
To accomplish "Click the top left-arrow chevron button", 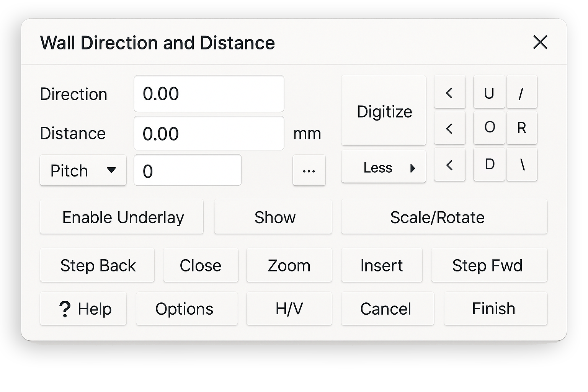I will (x=449, y=92).
